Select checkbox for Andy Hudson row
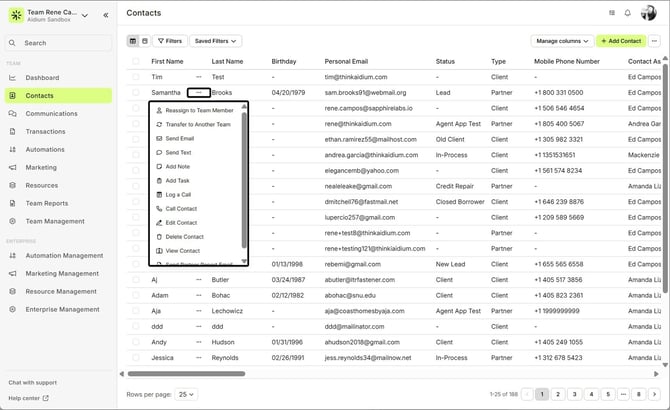The width and height of the screenshot is (670, 410). tap(136, 342)
